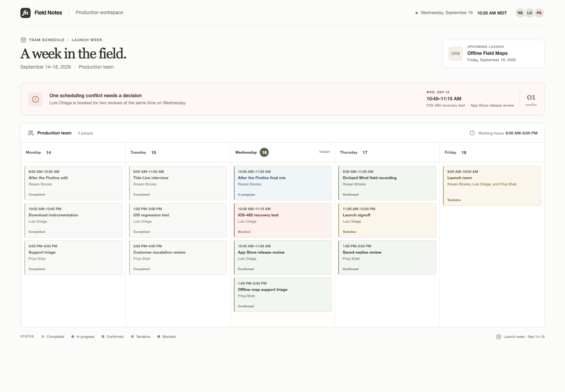
Task: Click the Production team people icon
Action: pyautogui.click(x=31, y=133)
